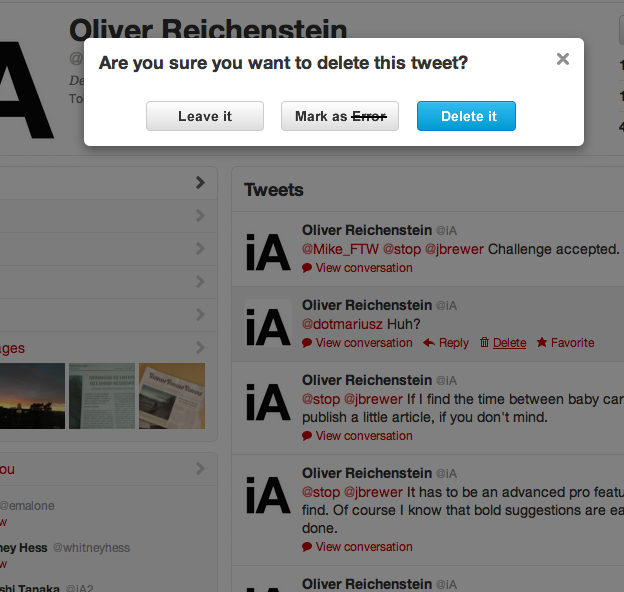This screenshot has height=592, width=624.
Task: Click the reply arrow icon
Action: pos(429,343)
